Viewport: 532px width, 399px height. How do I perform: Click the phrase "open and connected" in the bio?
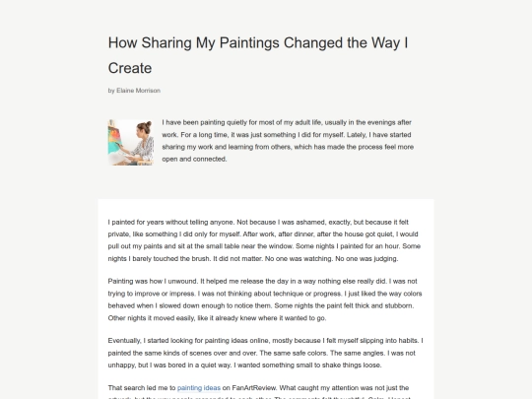point(194,160)
